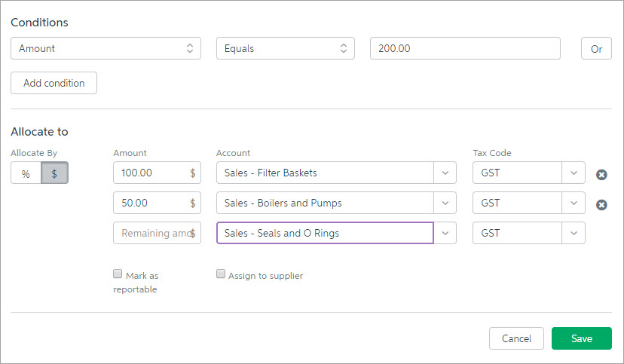Remove the Sales - Boilers and Pumps row
The image size is (624, 364).
tap(601, 205)
